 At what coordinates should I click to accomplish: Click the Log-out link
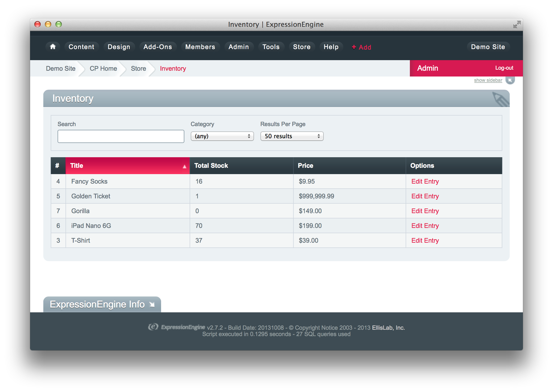click(504, 68)
